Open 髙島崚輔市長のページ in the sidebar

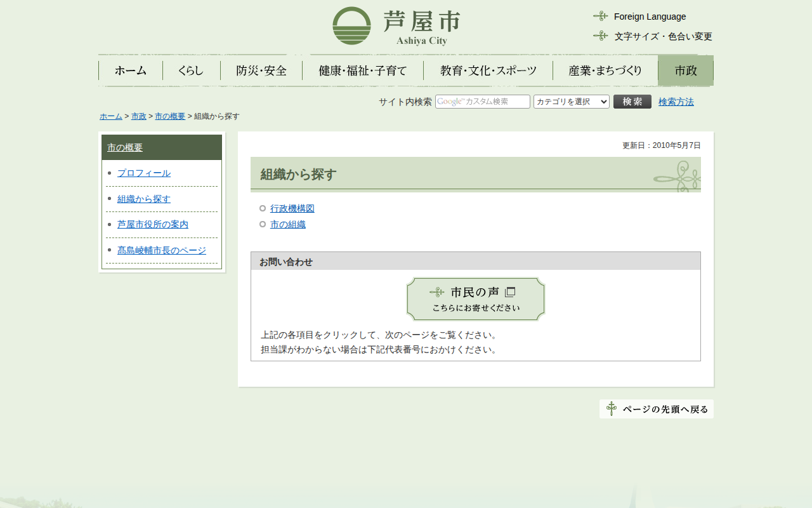point(162,250)
